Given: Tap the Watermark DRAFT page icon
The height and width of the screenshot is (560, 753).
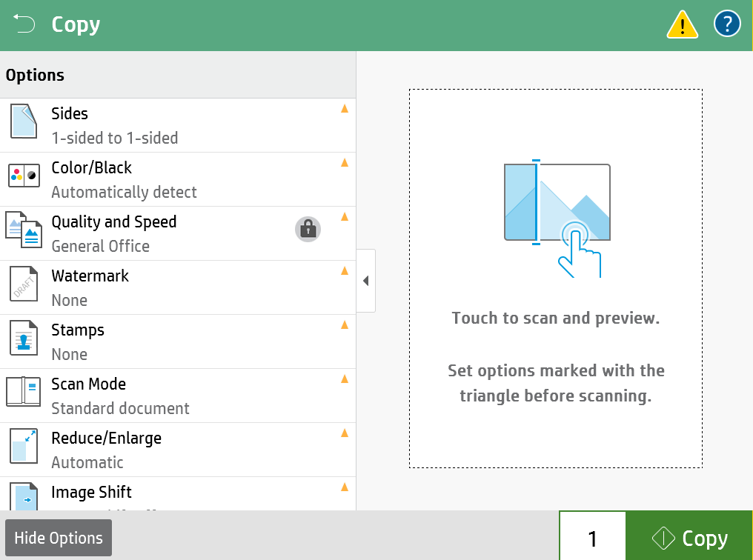Looking at the screenshot, I should pyautogui.click(x=23, y=284).
